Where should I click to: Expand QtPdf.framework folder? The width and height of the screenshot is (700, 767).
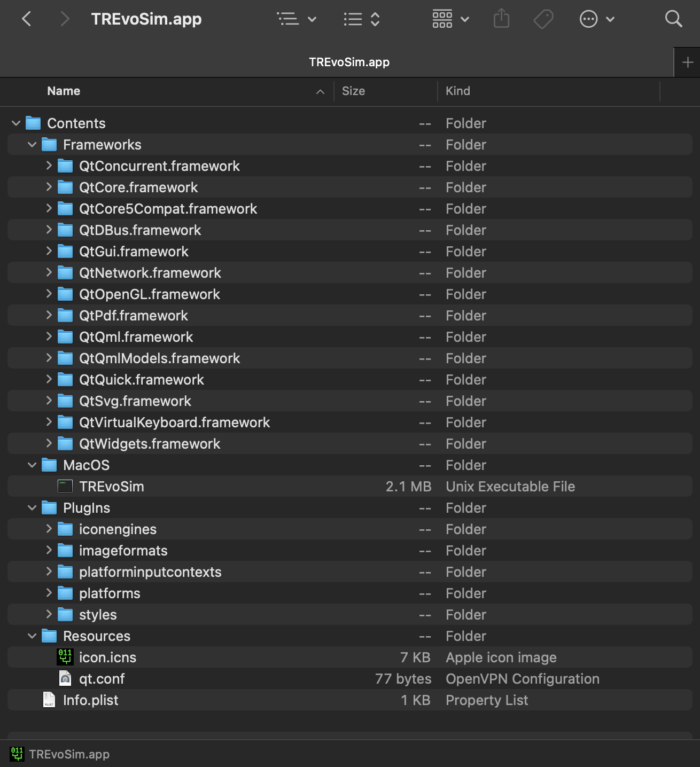tap(49, 315)
